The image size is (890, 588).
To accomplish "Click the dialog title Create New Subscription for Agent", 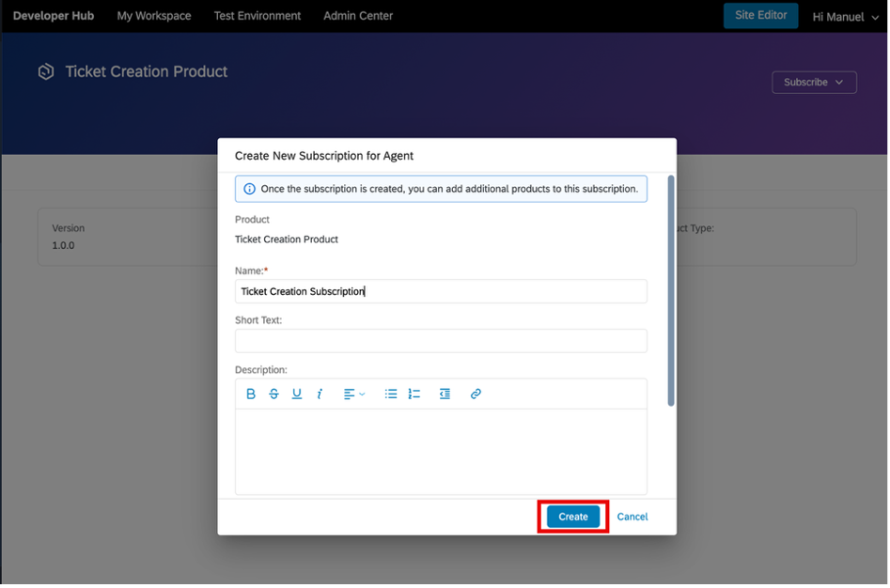I will click(x=324, y=156).
